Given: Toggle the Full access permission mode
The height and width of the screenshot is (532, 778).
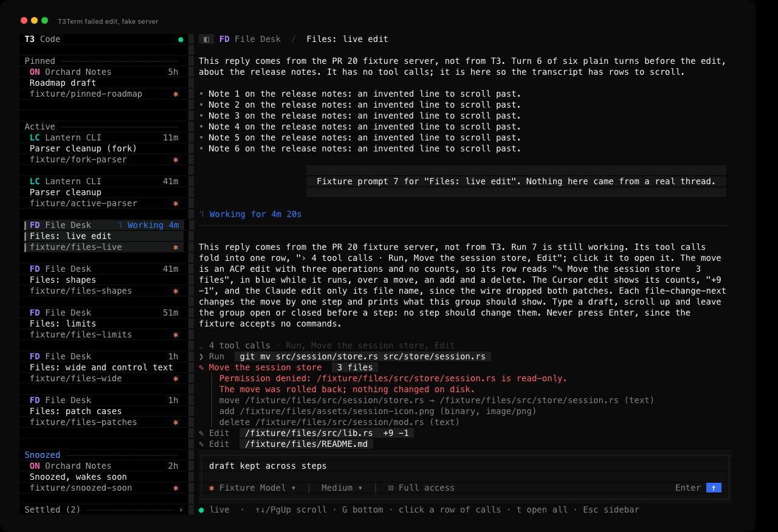Looking at the screenshot, I should 421,488.
